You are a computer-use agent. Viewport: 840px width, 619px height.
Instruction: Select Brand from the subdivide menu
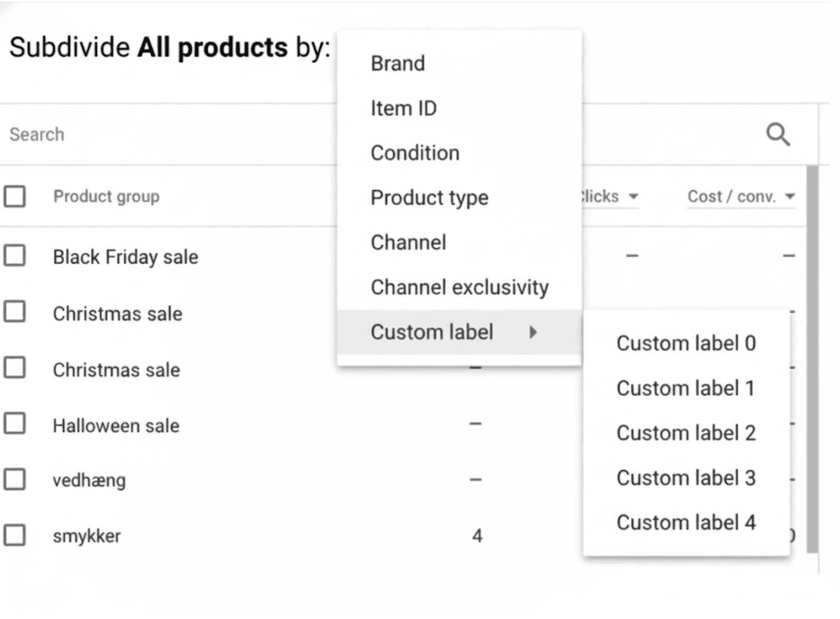[x=397, y=63]
